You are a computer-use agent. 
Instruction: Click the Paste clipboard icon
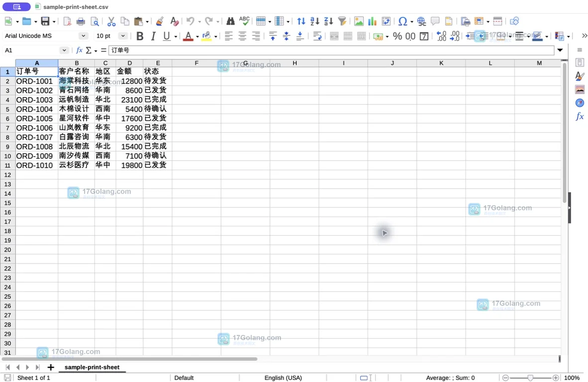pyautogui.click(x=138, y=21)
